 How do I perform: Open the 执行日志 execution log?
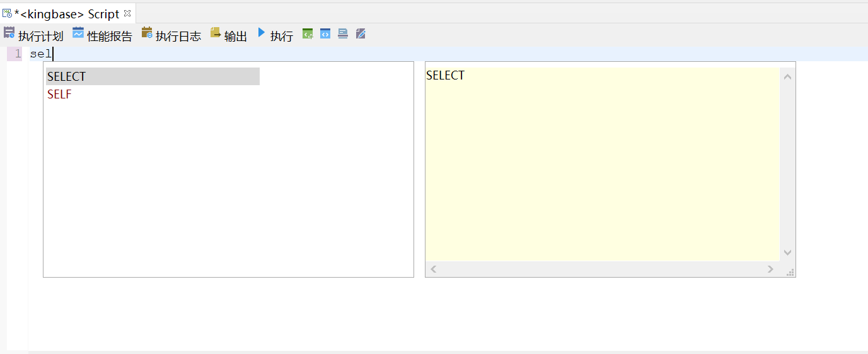(x=171, y=35)
